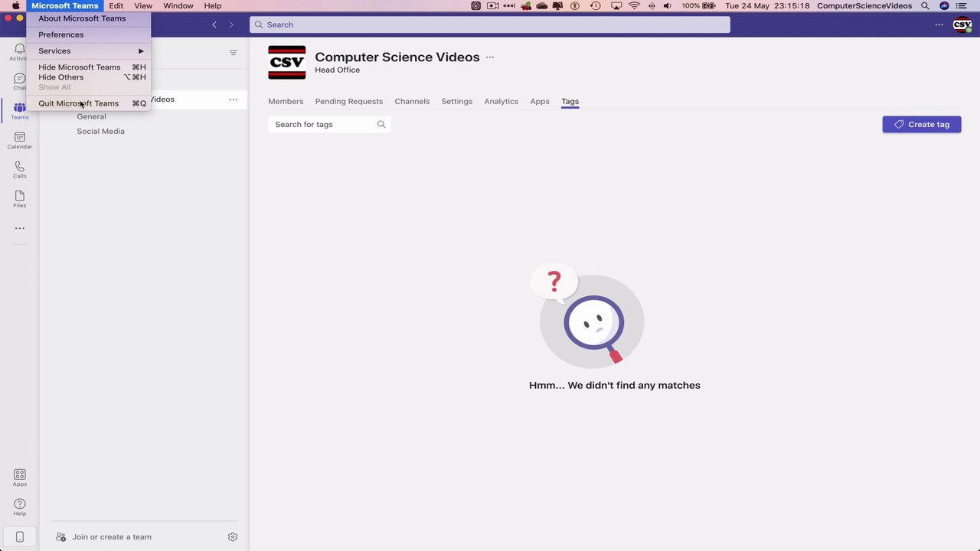Click the ComputerScienceVideos user name in menu bar
The image size is (980, 551).
click(864, 5)
